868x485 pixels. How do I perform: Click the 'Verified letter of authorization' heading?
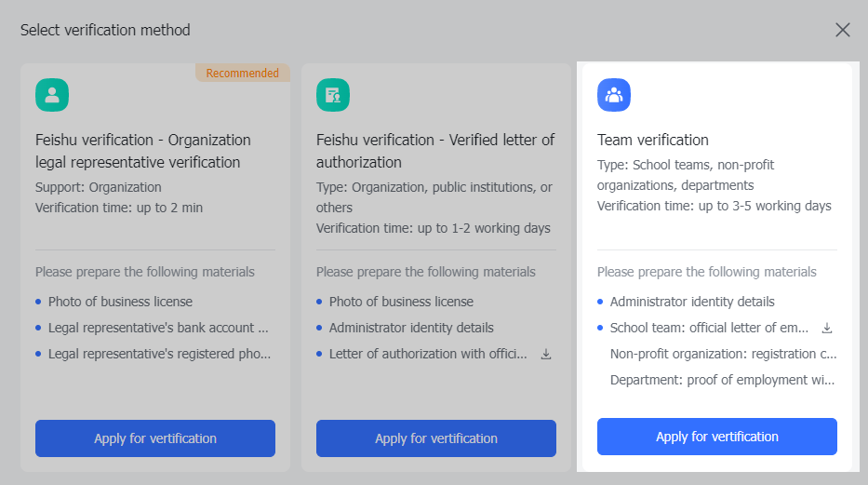435,151
